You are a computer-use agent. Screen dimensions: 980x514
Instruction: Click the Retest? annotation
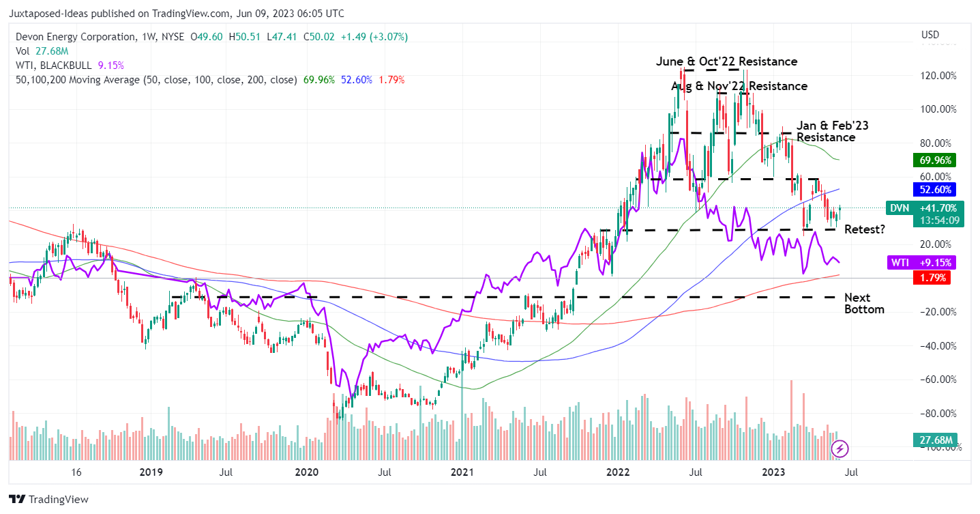click(x=865, y=229)
